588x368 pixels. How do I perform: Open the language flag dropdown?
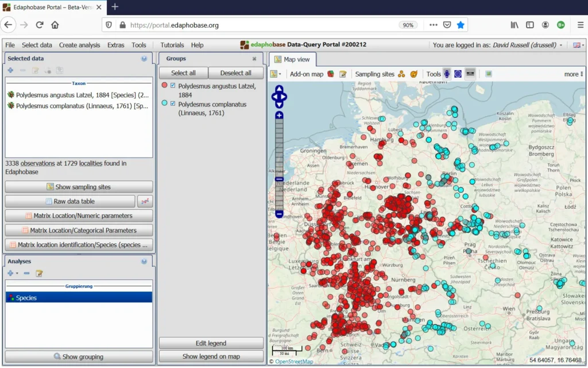579,45
